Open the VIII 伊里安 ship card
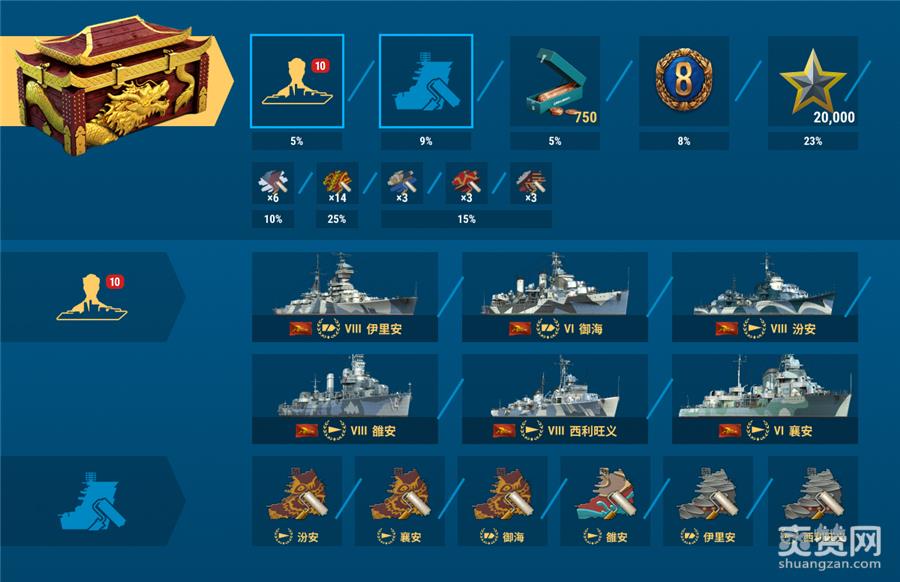This screenshot has height=582, width=900. point(344,297)
